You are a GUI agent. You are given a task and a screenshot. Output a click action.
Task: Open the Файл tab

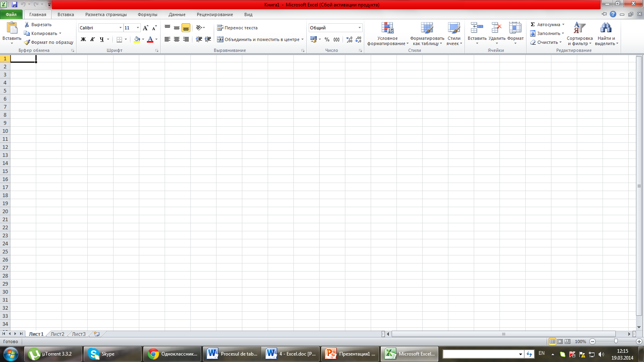click(x=11, y=14)
